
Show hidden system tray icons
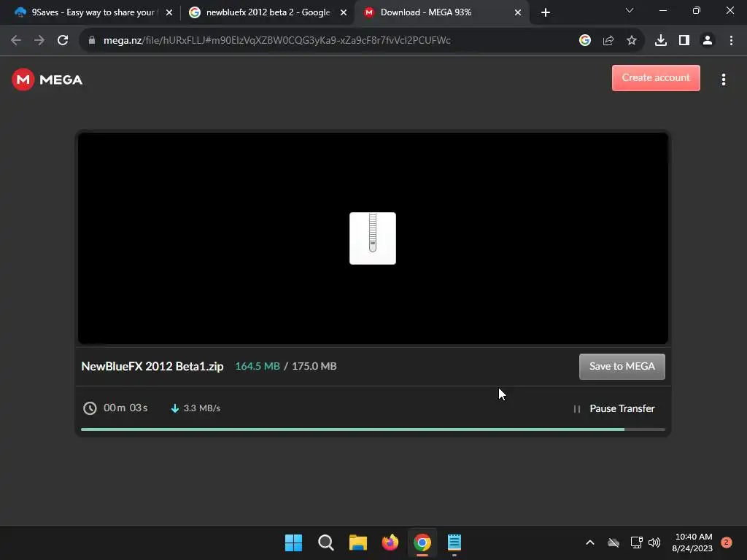589,542
